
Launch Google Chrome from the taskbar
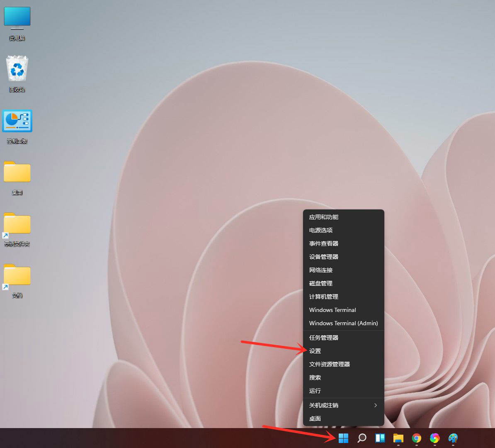(x=416, y=438)
